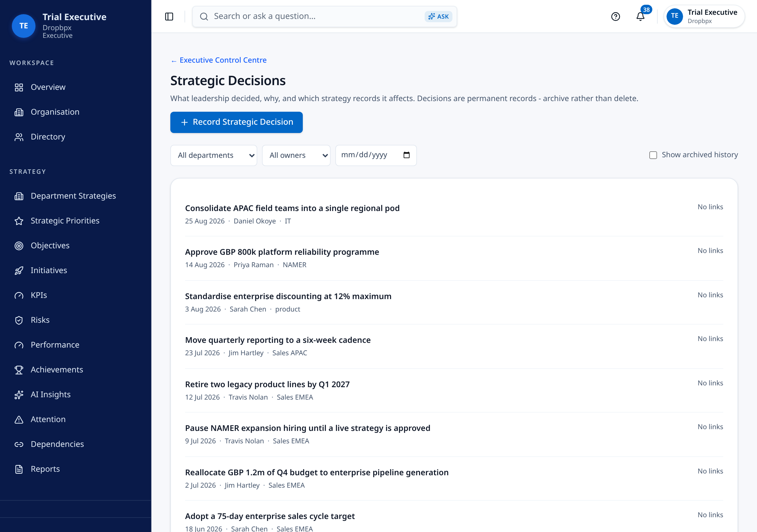Open the All owners dropdown
This screenshot has width=757, height=532.
click(296, 155)
